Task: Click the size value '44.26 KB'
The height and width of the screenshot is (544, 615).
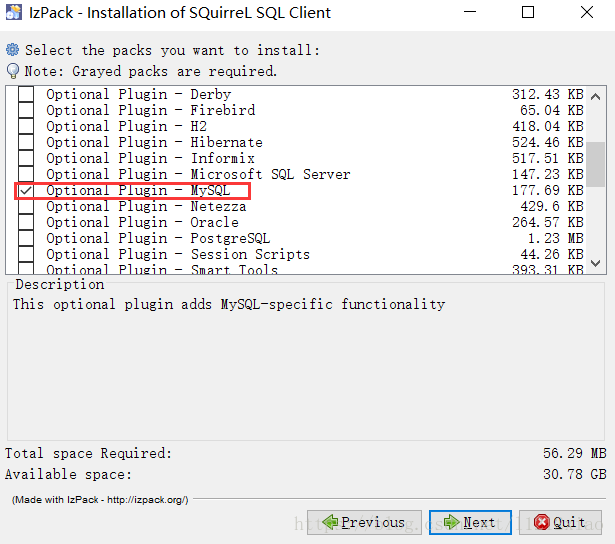Action: point(552,255)
